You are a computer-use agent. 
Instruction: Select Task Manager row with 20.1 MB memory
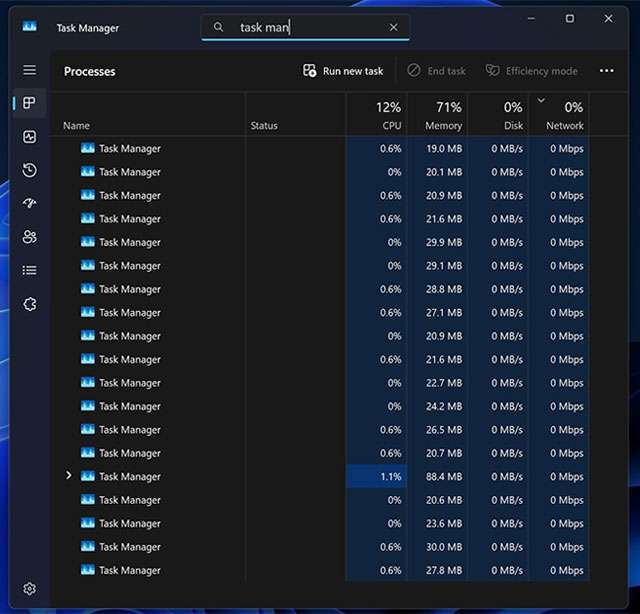(322, 172)
